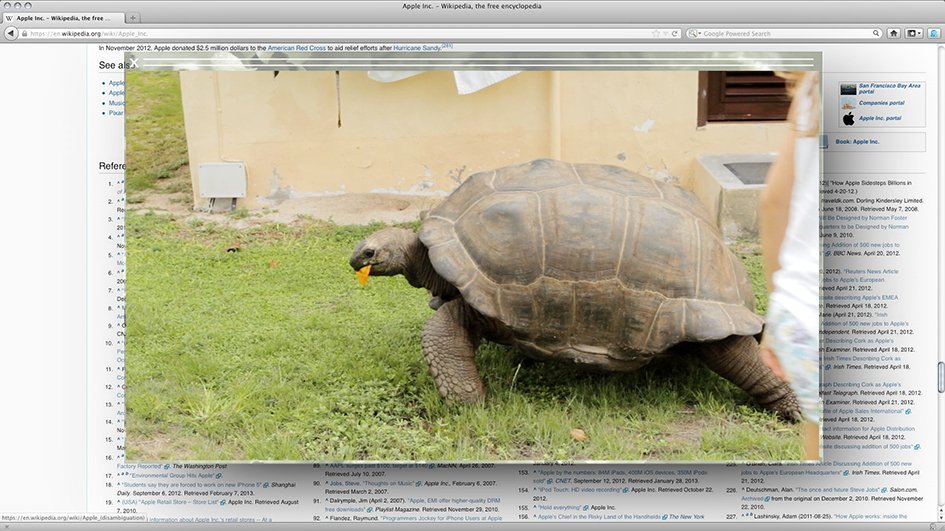The width and height of the screenshot is (945, 531).
Task: Click the Apple logo portal icon
Action: (x=848, y=118)
